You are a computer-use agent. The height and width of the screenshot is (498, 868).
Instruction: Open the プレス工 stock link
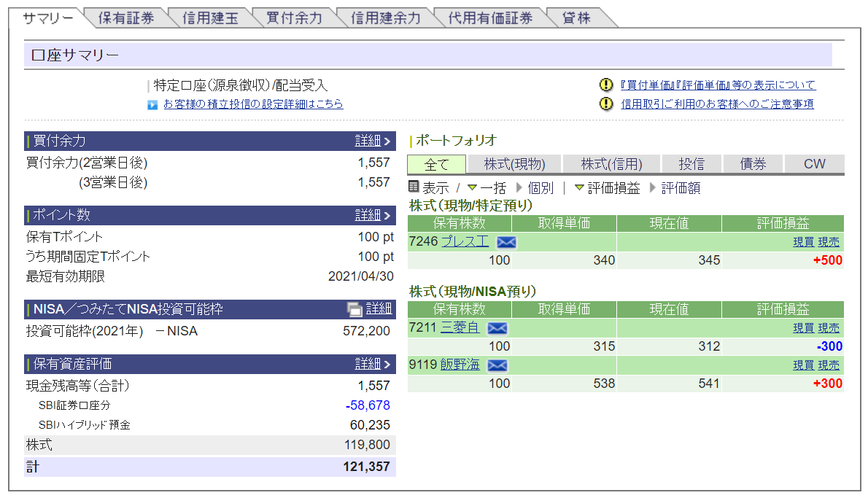465,242
